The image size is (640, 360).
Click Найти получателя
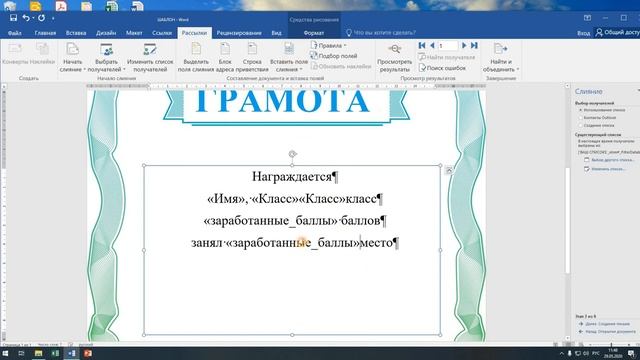pyautogui.click(x=447, y=57)
